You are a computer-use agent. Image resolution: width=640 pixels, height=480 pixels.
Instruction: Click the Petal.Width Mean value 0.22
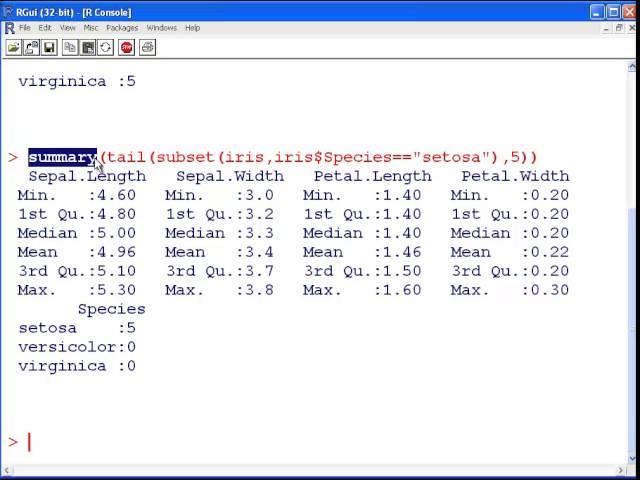tap(550, 252)
